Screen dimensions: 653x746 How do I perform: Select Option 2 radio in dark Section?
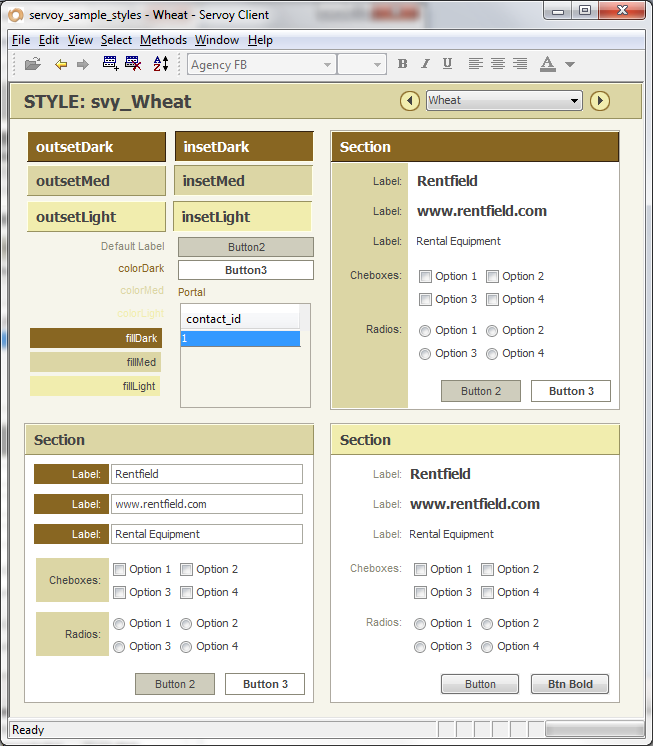pos(492,330)
